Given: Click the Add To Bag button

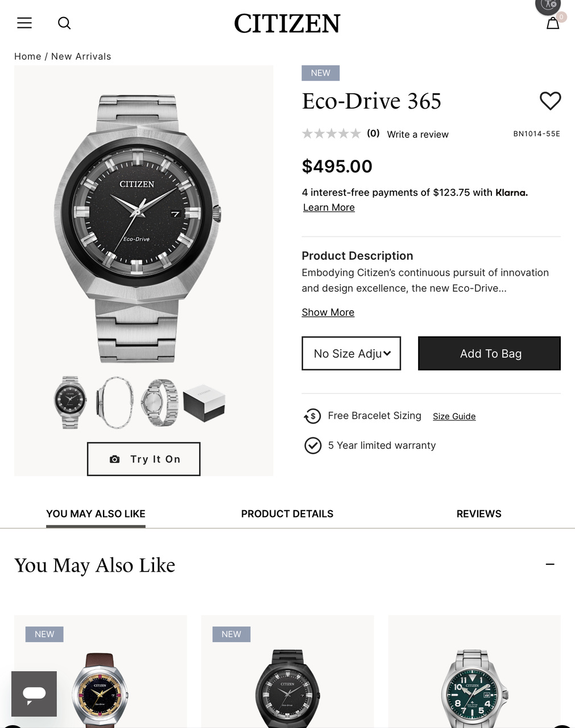Looking at the screenshot, I should click(x=489, y=353).
